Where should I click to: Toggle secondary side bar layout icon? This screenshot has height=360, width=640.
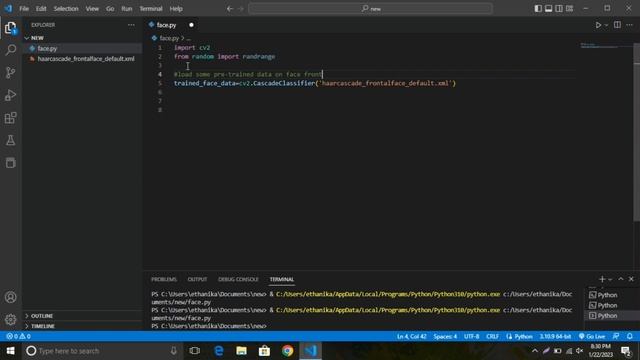click(x=559, y=9)
